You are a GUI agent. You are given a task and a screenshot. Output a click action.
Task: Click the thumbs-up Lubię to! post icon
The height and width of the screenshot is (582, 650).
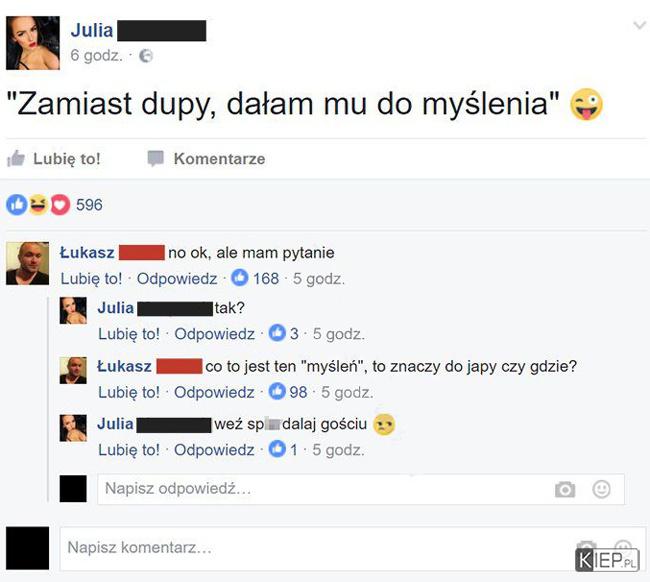(16, 158)
